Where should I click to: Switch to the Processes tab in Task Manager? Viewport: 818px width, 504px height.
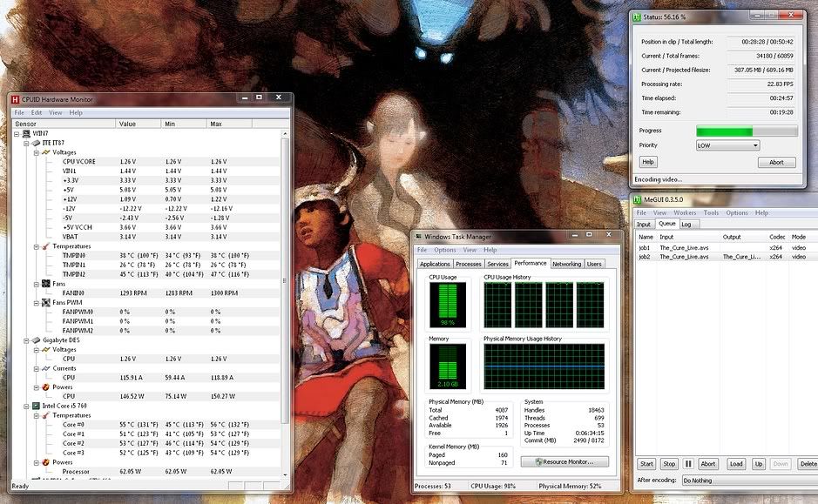click(469, 264)
